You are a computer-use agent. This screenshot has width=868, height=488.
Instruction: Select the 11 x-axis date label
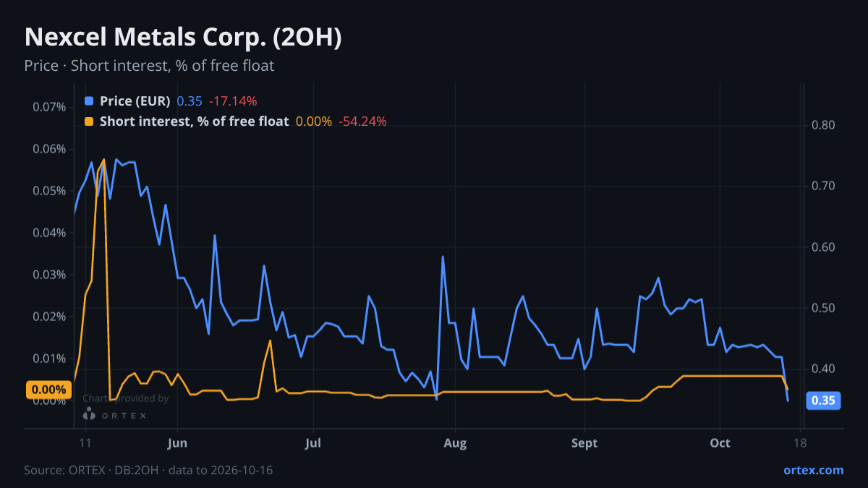(85, 443)
